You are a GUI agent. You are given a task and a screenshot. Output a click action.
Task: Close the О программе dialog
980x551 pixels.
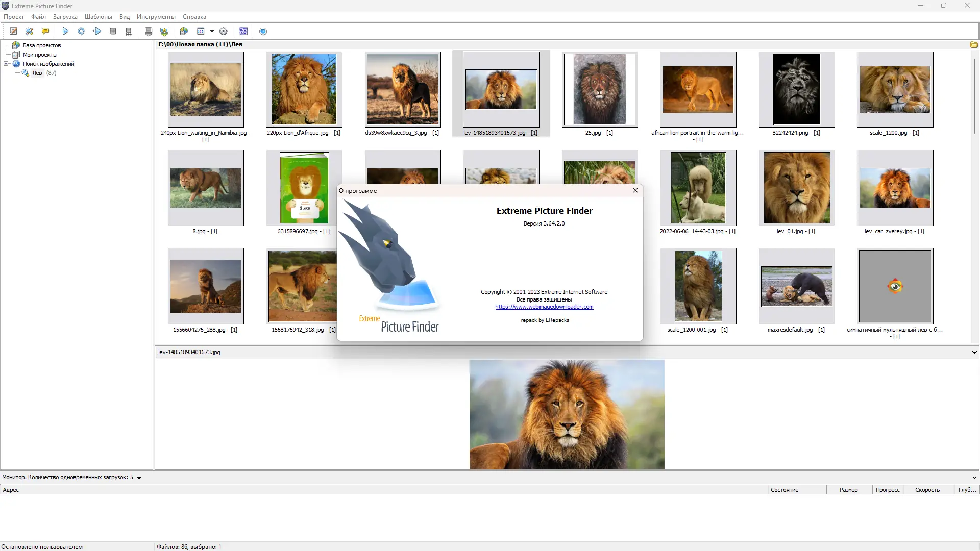point(635,190)
